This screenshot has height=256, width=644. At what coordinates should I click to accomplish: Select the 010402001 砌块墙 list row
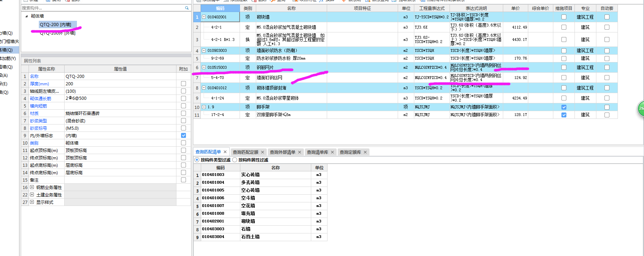260,221
